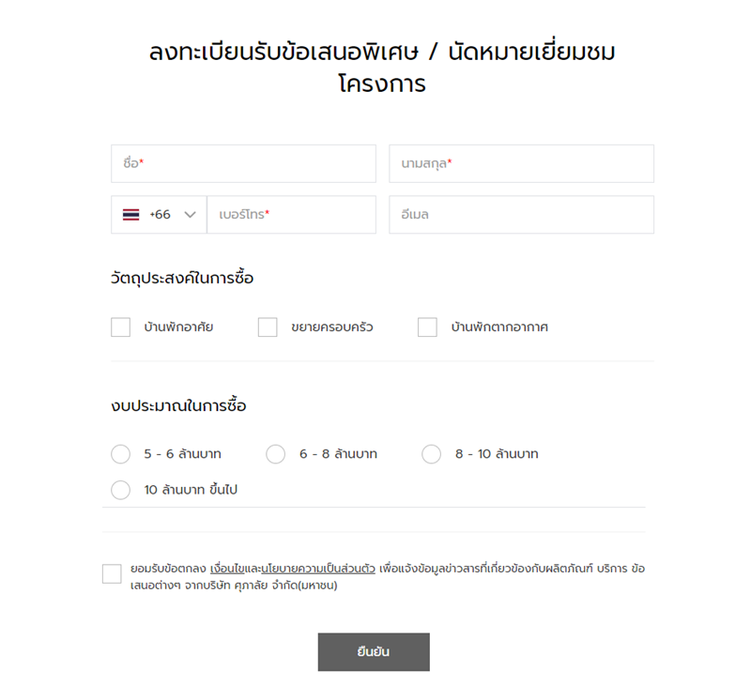Click the อีเมล email field

pyautogui.click(x=522, y=215)
